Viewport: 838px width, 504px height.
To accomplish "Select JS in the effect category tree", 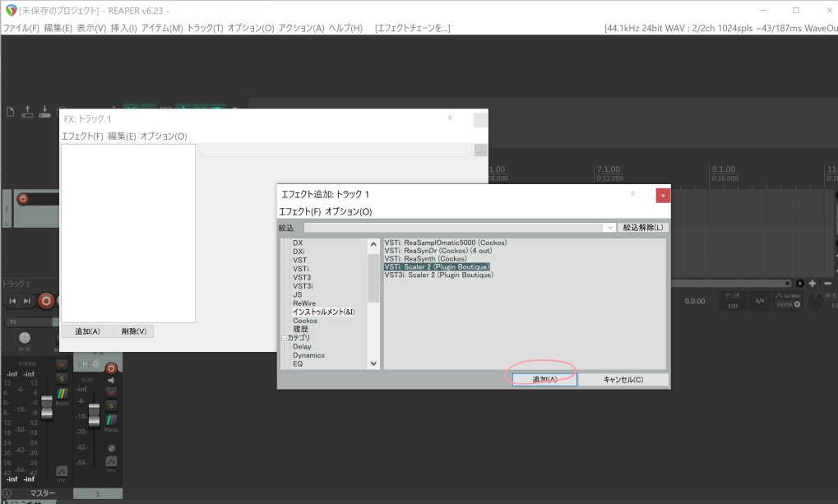I will 297,294.
